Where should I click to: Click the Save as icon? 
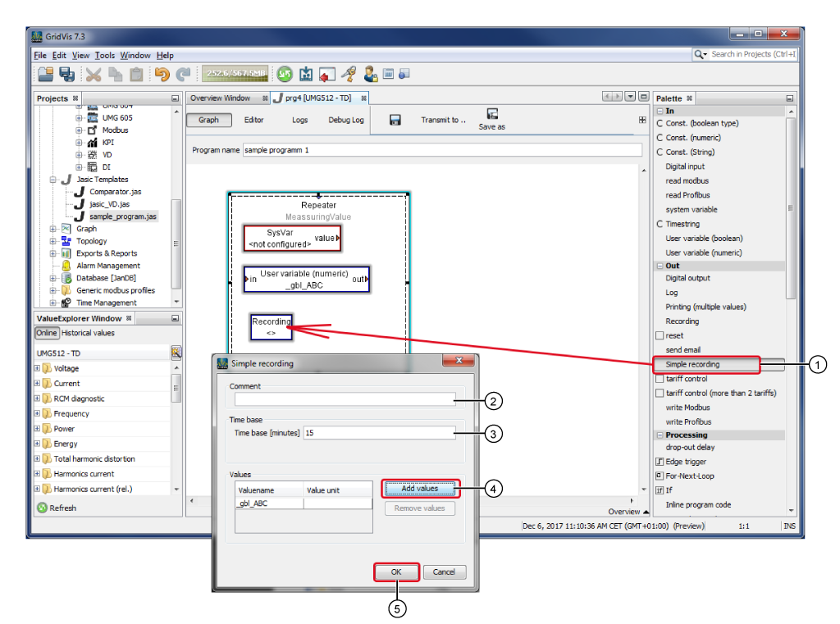(x=492, y=114)
